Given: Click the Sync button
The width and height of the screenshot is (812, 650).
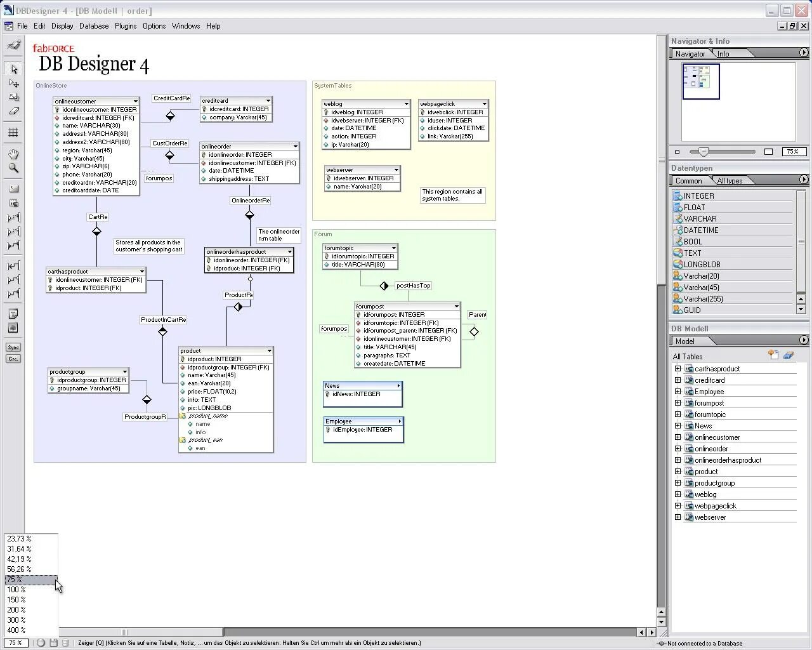Looking at the screenshot, I should coord(13,347).
